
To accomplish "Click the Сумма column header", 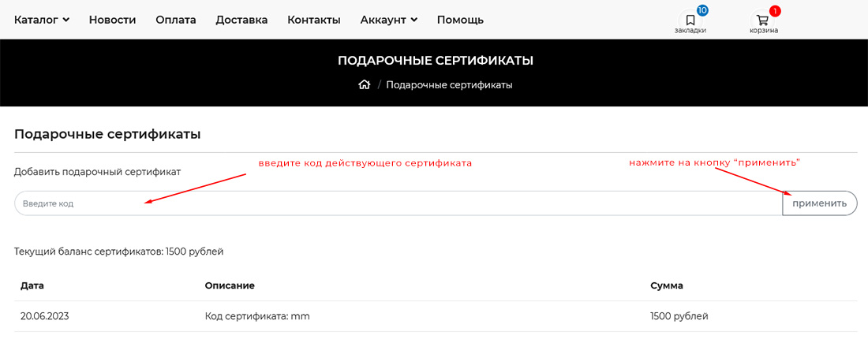I will pyautogui.click(x=667, y=285).
